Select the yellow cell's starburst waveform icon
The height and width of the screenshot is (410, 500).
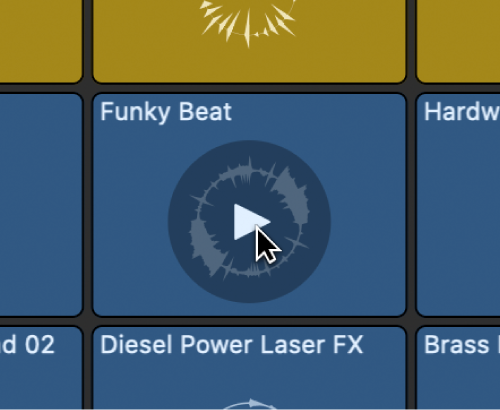pyautogui.click(x=248, y=22)
